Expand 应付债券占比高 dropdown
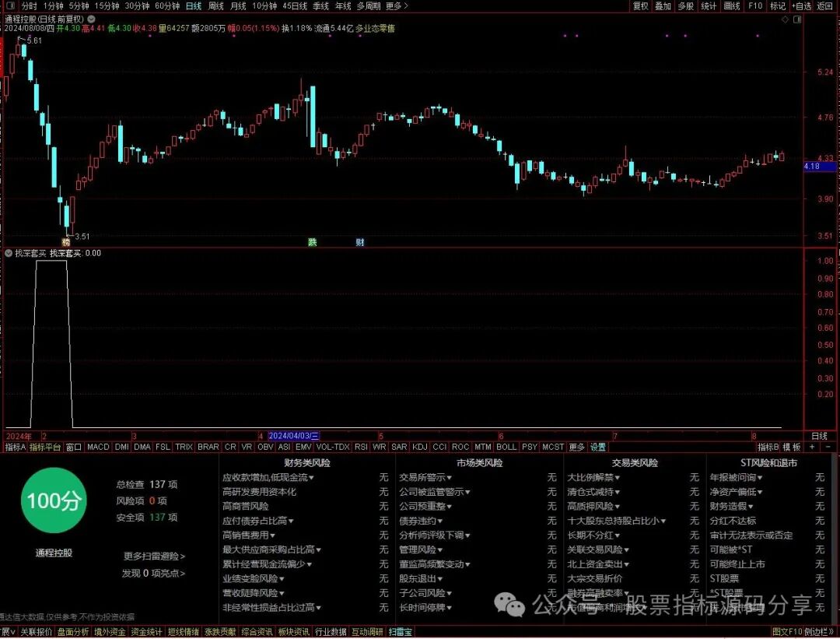This screenshot has height=639, width=840. click(x=258, y=521)
